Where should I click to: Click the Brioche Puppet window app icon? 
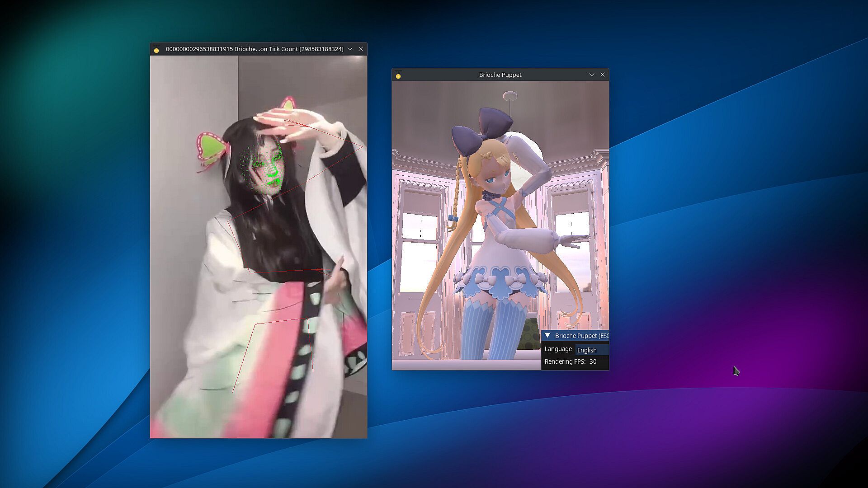(x=398, y=75)
